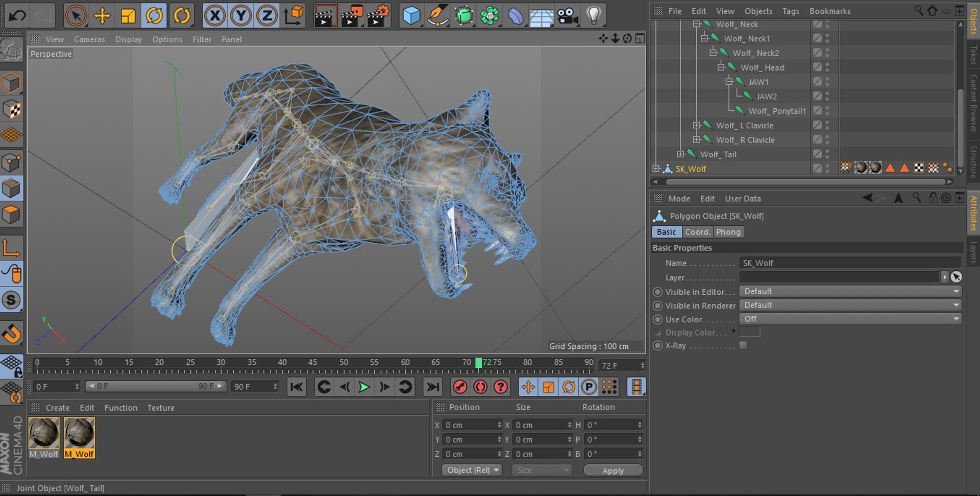Play the animation forward

(x=364, y=387)
